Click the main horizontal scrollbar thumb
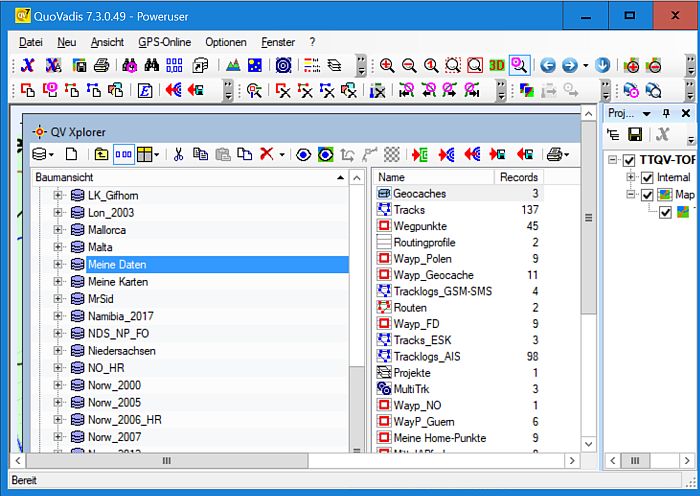The height and width of the screenshot is (496, 700). pos(167,460)
